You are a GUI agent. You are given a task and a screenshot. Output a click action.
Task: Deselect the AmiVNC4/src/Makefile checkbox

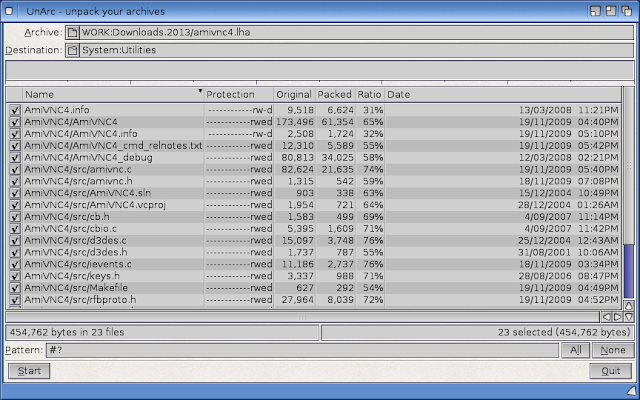(x=15, y=287)
